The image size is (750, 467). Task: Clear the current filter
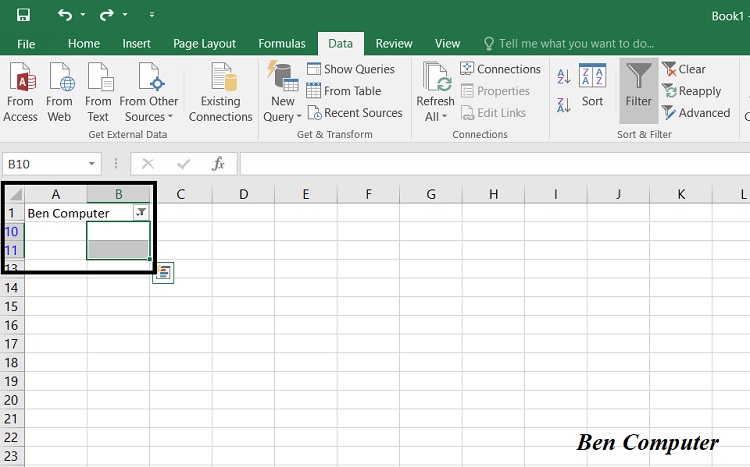(x=684, y=69)
